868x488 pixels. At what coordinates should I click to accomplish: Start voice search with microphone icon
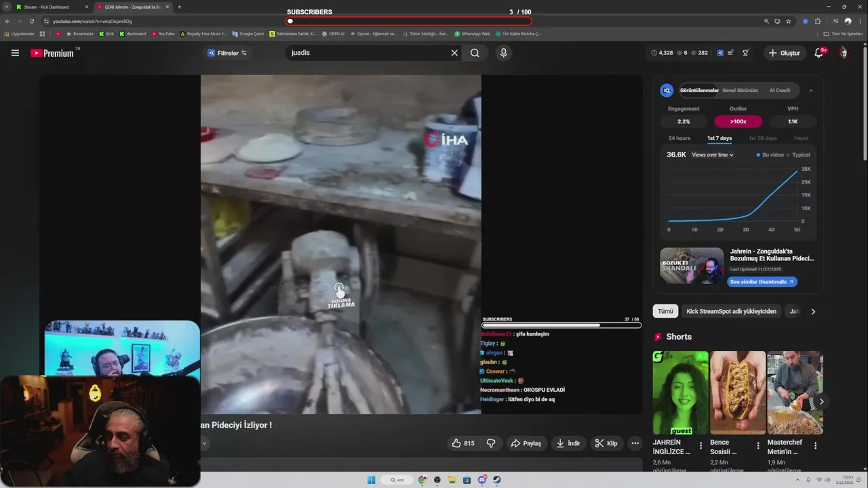click(x=503, y=53)
